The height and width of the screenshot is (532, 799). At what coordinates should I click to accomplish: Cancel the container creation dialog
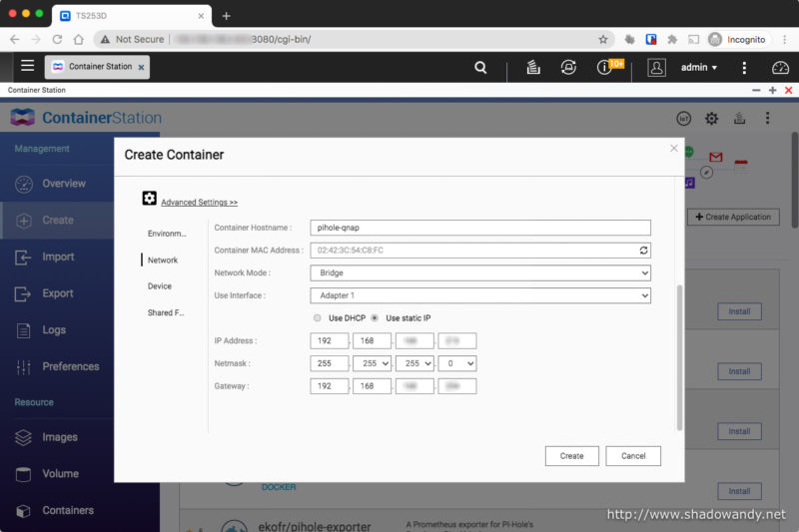pyautogui.click(x=633, y=455)
